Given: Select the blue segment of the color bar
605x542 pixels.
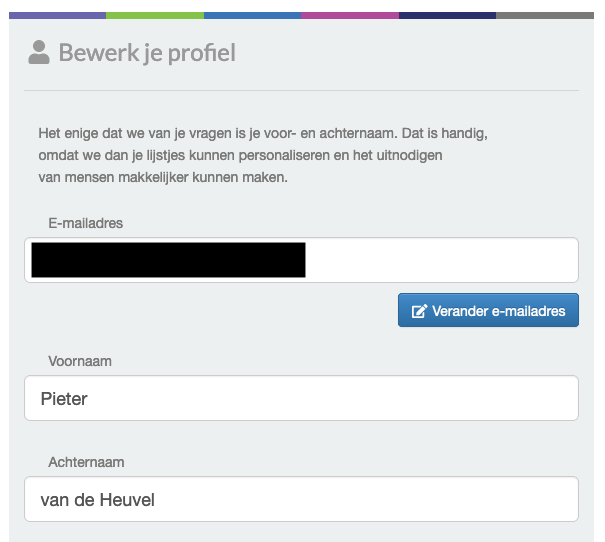Looking at the screenshot, I should click(252, 16).
